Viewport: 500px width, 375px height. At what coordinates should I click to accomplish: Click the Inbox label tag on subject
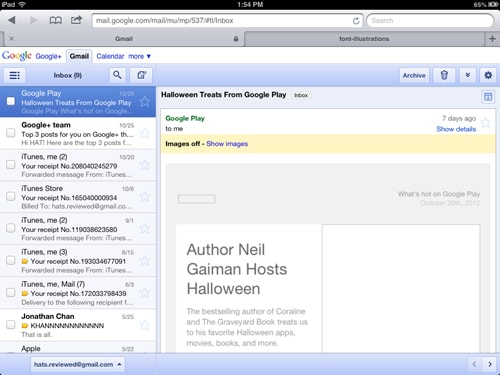click(x=301, y=95)
